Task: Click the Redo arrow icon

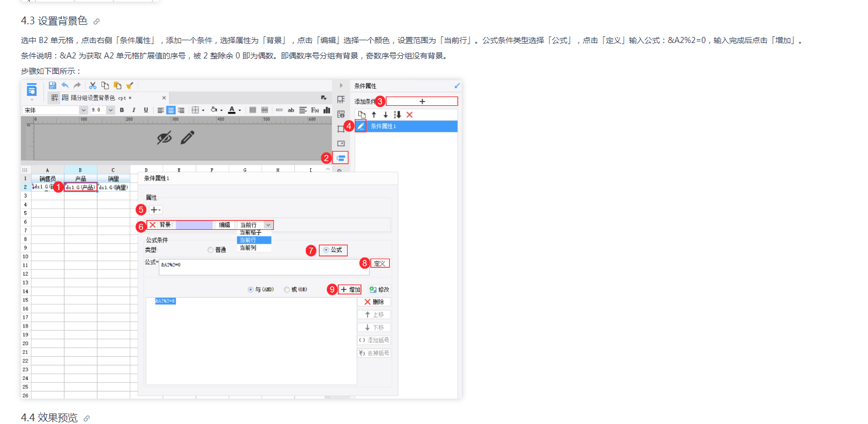Action: (x=77, y=85)
